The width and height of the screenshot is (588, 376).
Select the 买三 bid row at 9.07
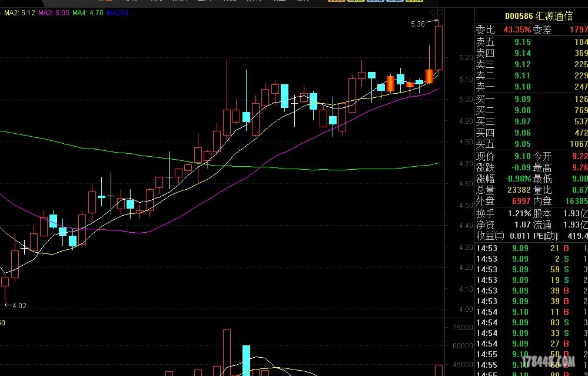[531, 122]
